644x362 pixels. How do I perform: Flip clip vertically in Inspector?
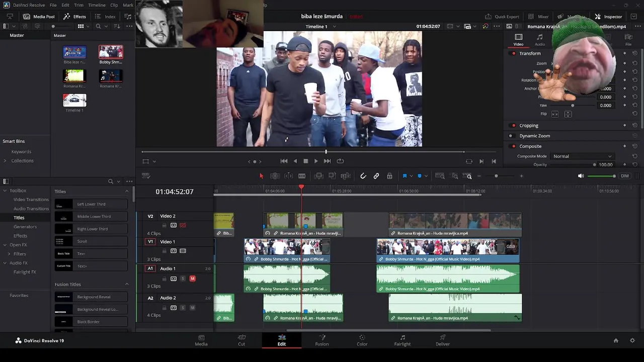coord(568,114)
